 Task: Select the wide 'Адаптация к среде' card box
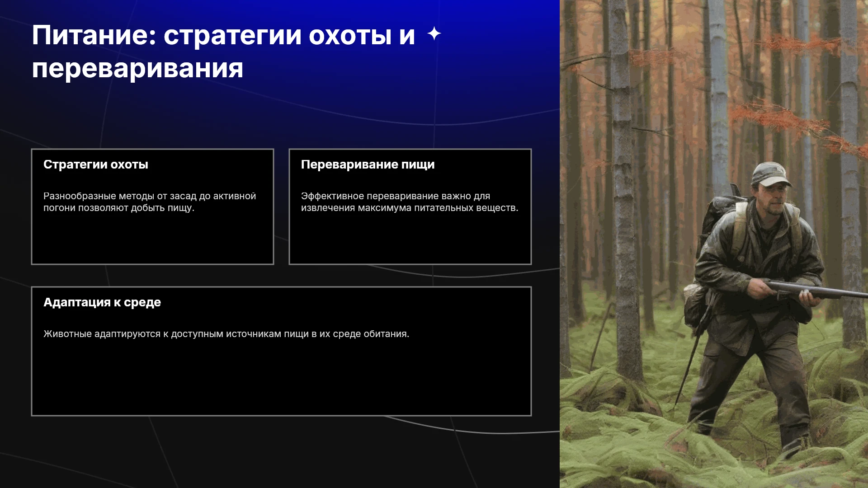[281, 351]
